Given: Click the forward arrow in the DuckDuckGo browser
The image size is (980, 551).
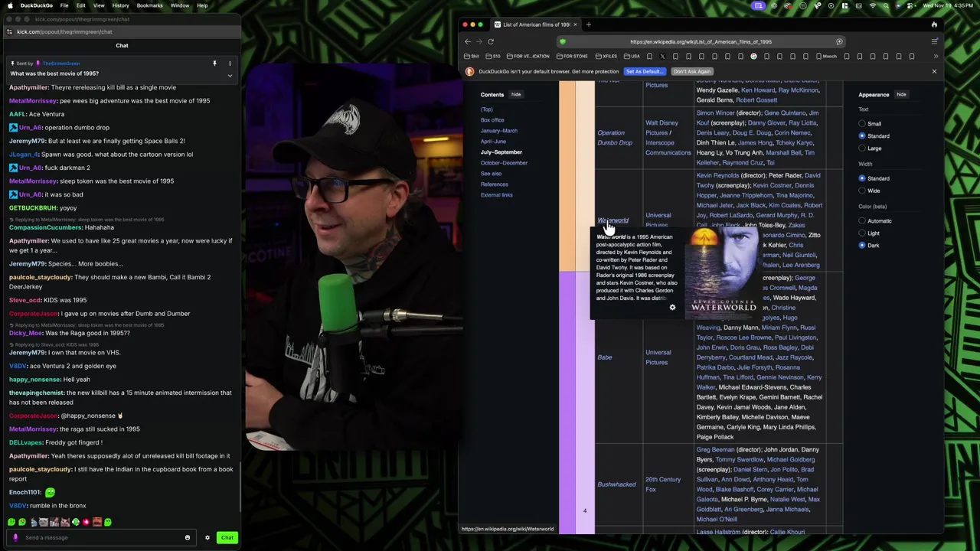Looking at the screenshot, I should (x=479, y=41).
